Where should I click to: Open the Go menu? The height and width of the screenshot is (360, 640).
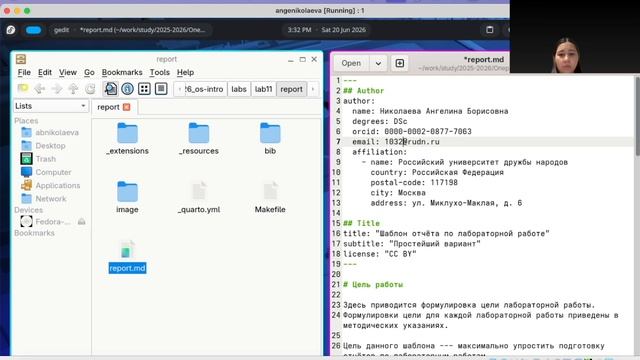point(89,72)
